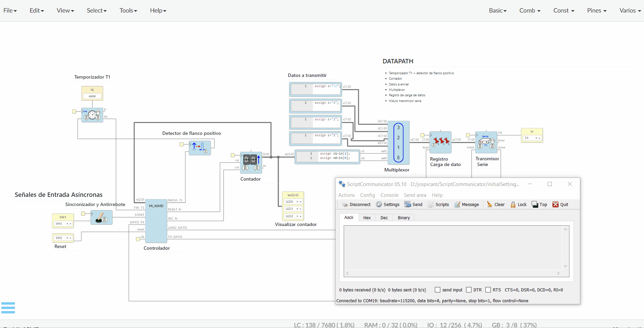Select the MI_ASMD Controlador block
Screen dimensions: 644x328
click(156, 221)
